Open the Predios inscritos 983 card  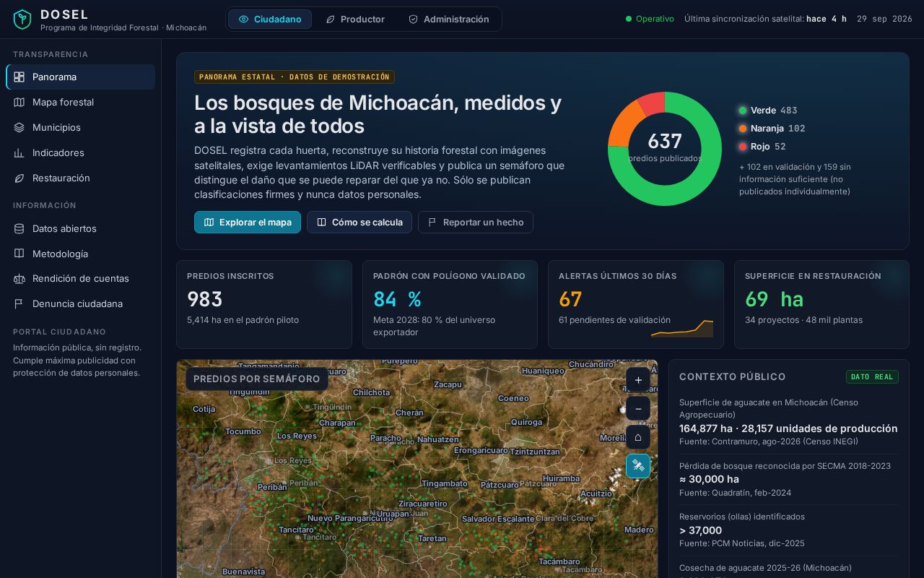point(264,305)
